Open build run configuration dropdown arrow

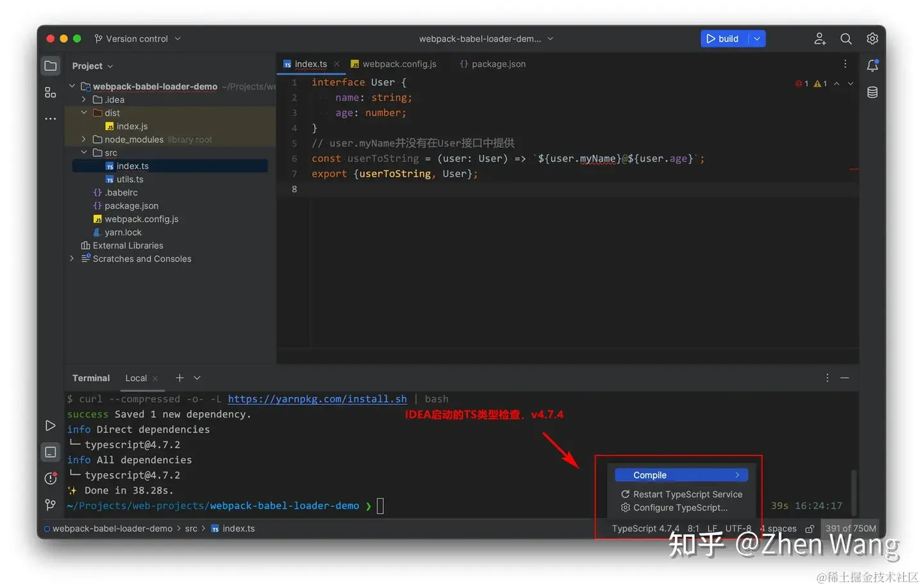tap(757, 39)
